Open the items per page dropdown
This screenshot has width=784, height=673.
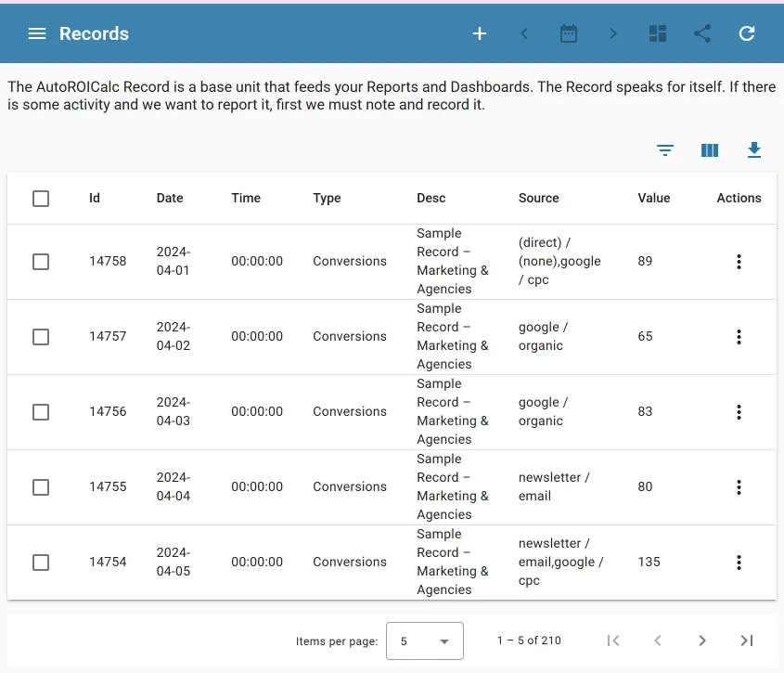(425, 641)
